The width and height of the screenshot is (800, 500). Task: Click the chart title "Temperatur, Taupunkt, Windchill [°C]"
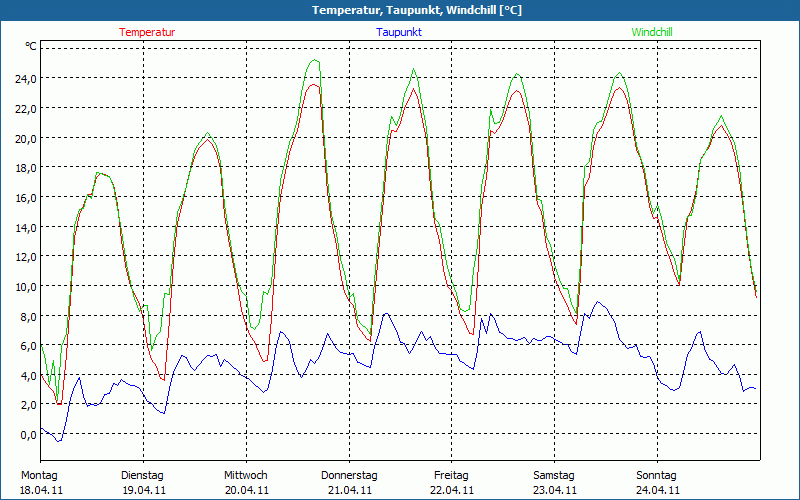point(417,10)
